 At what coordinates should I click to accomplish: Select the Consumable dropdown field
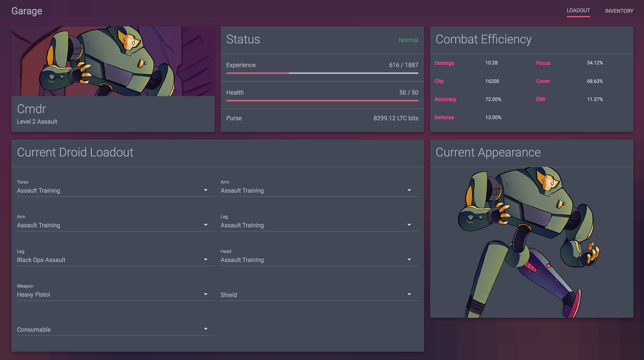click(112, 329)
